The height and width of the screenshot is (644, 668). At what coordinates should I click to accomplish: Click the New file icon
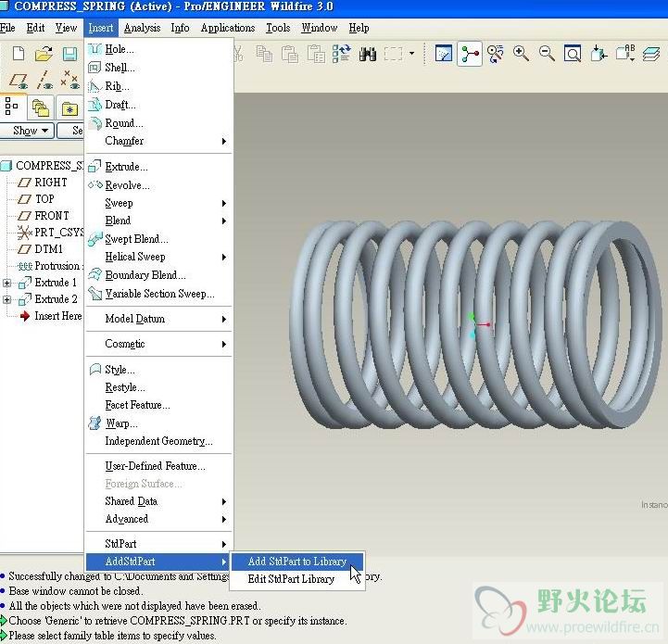(x=18, y=54)
